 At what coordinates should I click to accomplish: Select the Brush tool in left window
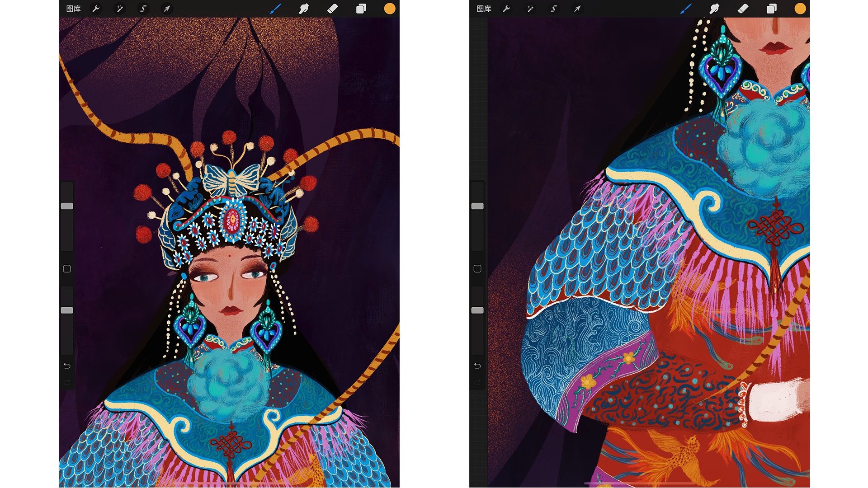pos(275,9)
